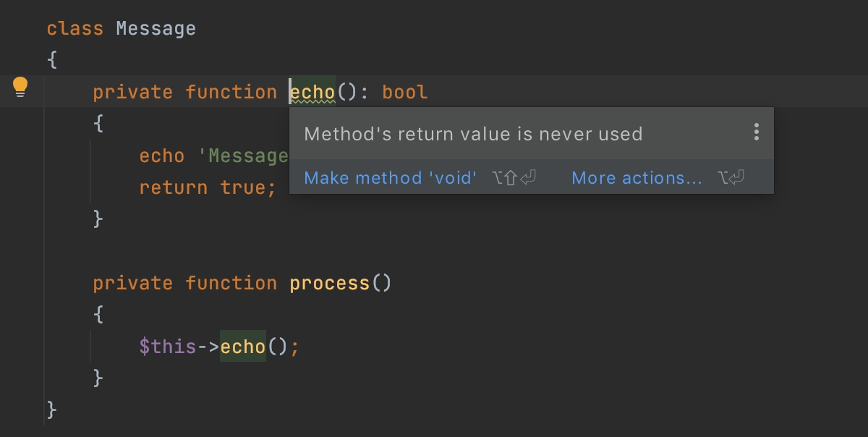Image resolution: width=868 pixels, height=437 pixels.
Task: Click the class keyword
Action: [75, 29]
